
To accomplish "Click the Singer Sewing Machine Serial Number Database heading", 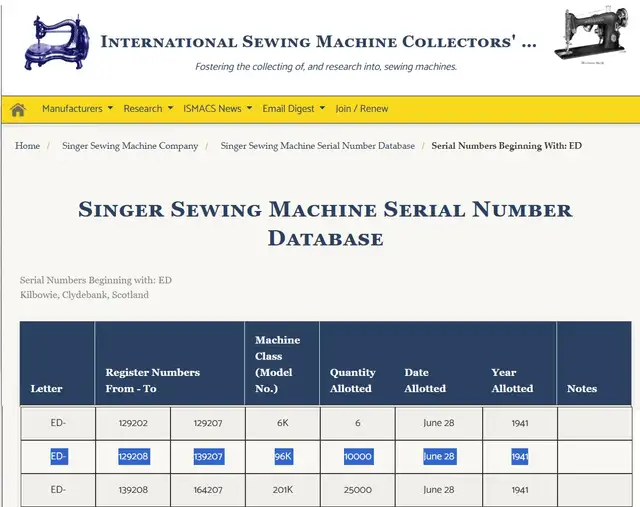I will click(325, 223).
